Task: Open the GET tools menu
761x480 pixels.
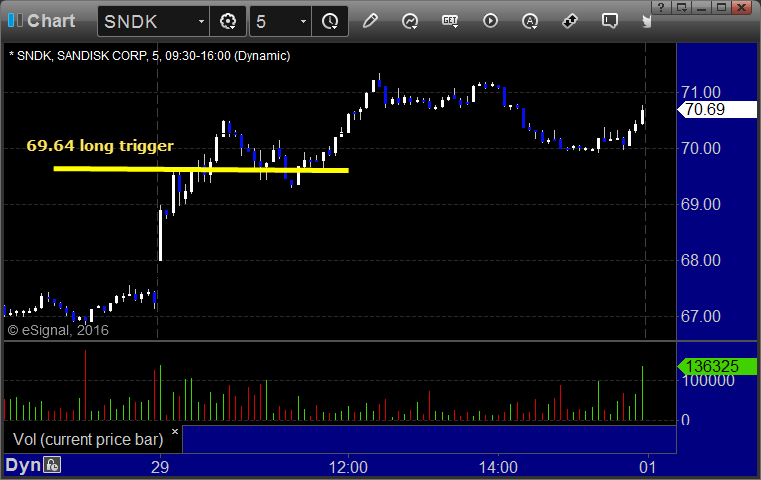Action: point(450,21)
